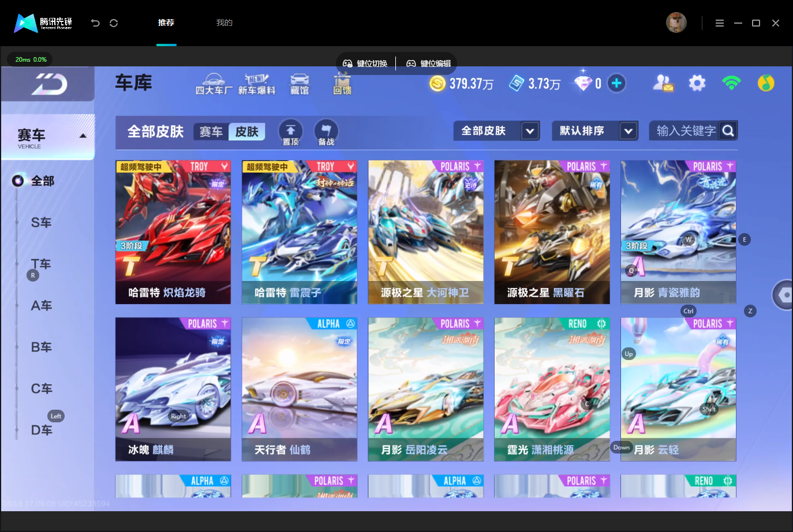Click the 置顶 pin-to-top icon

(x=291, y=133)
